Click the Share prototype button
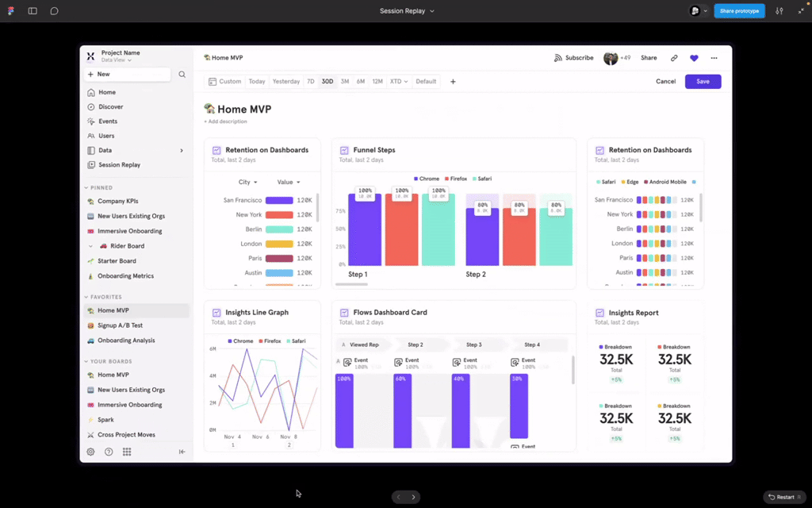 tap(739, 11)
